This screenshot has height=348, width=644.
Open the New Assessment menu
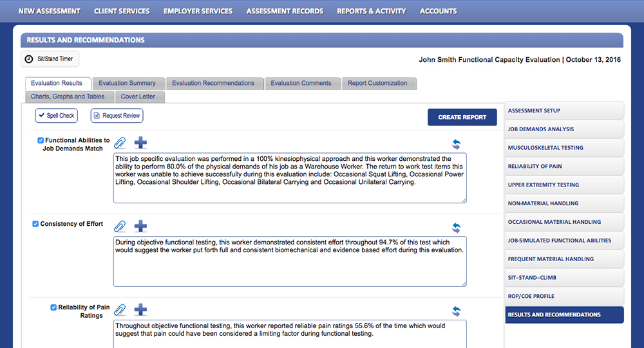[50, 11]
